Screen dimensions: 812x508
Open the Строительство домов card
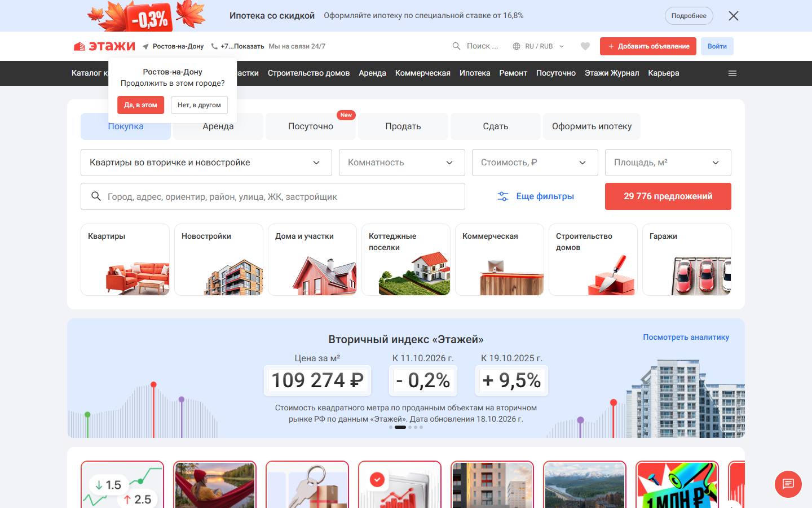[x=593, y=260]
